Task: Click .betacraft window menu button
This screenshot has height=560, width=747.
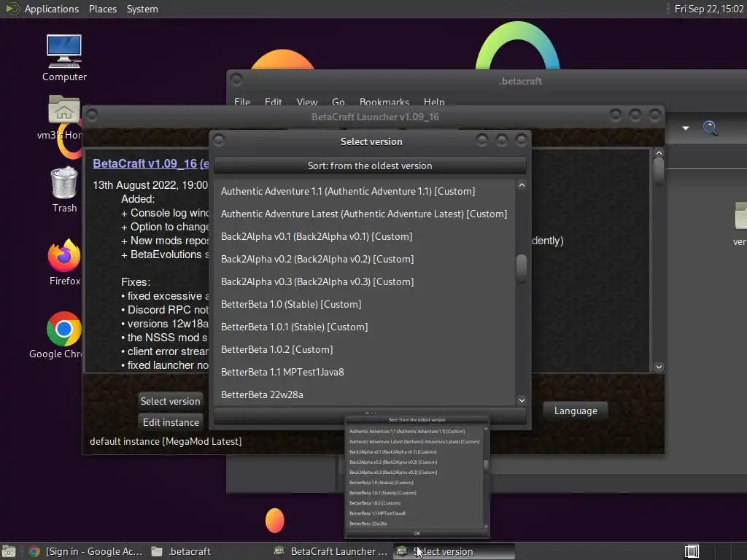Action: [x=236, y=79]
